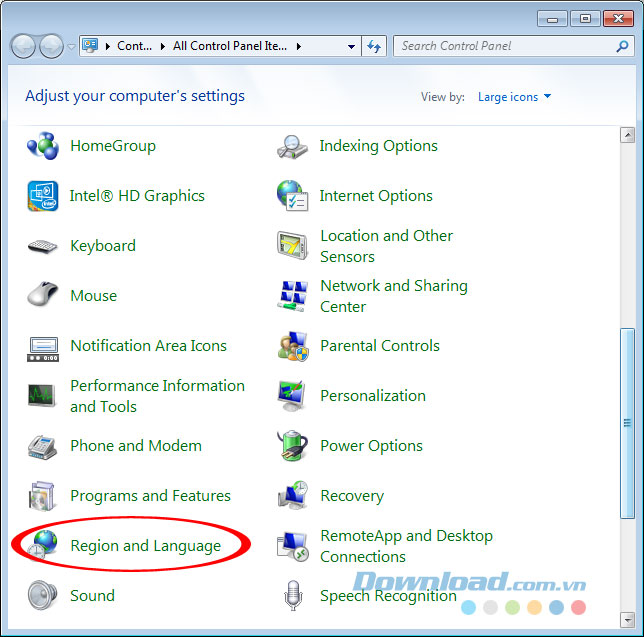Open the Mouse link

click(94, 296)
